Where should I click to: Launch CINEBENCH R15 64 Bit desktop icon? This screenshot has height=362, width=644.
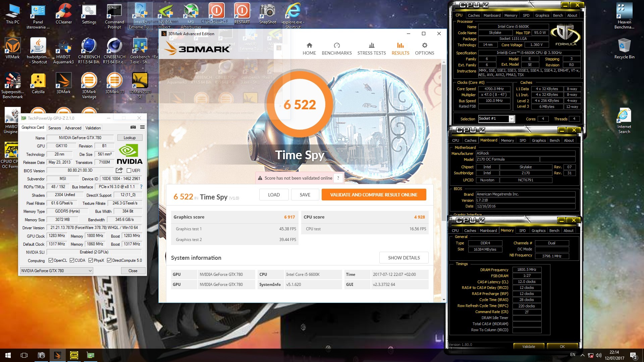pyautogui.click(x=114, y=51)
